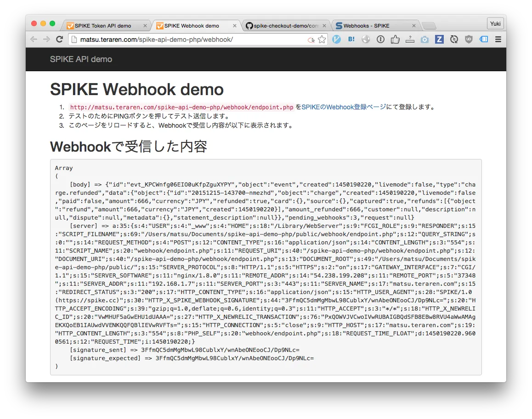Click the uBlock Origin shield icon
The image size is (532, 419).
click(x=469, y=40)
